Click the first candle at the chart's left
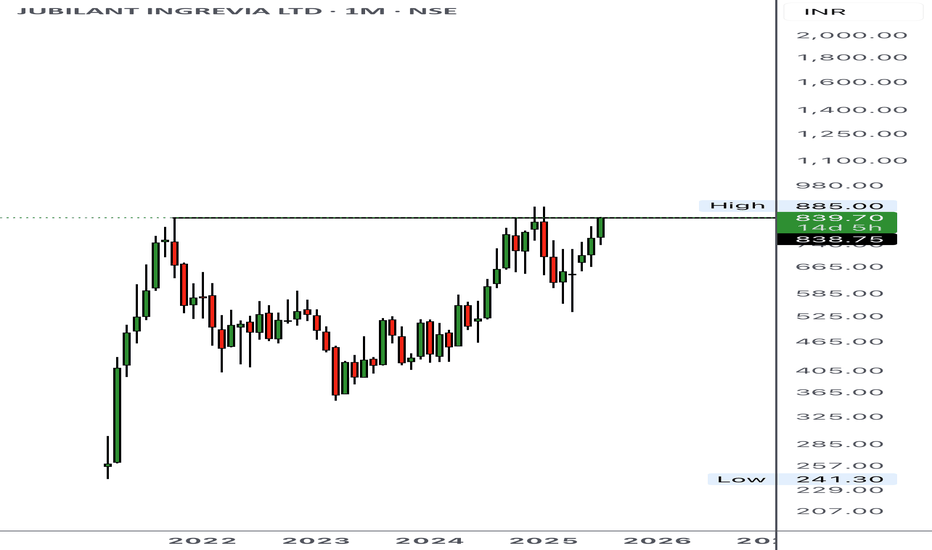Image resolution: width=932 pixels, height=550 pixels. coord(108,458)
